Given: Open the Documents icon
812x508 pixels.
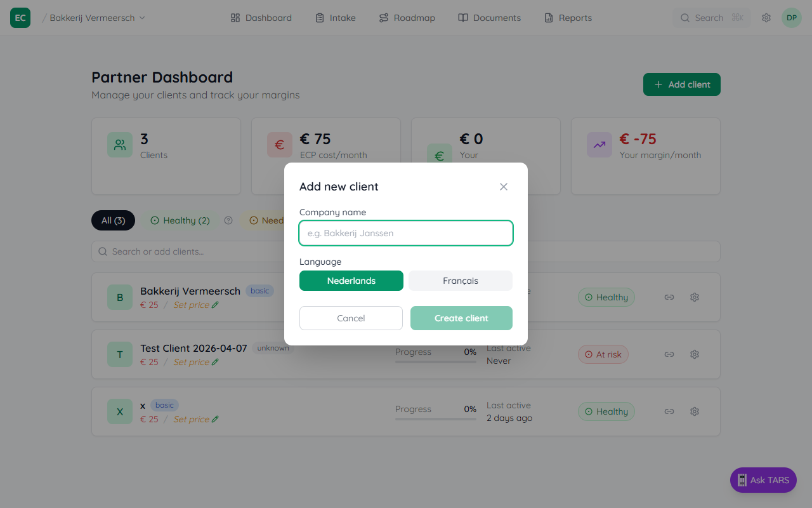Looking at the screenshot, I should pos(464,17).
